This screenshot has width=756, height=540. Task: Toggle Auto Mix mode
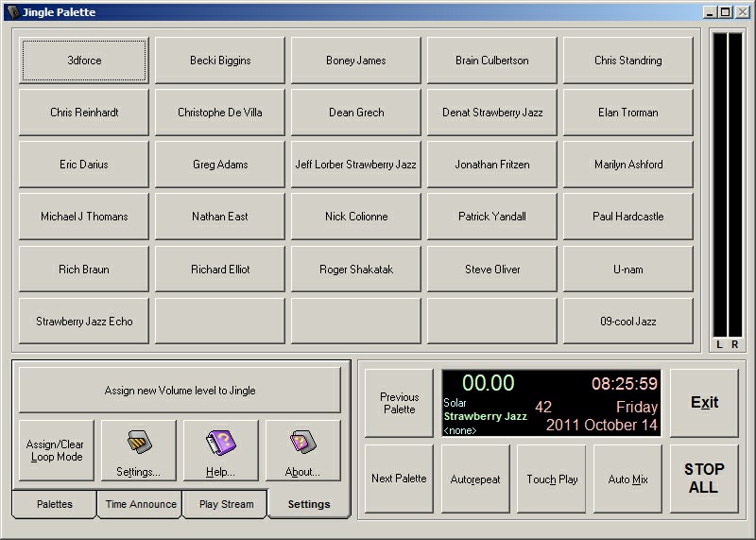[x=627, y=479]
